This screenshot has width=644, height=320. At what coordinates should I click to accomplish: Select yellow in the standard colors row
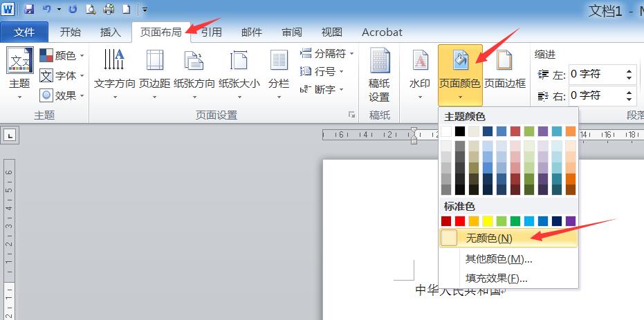pyautogui.click(x=488, y=221)
